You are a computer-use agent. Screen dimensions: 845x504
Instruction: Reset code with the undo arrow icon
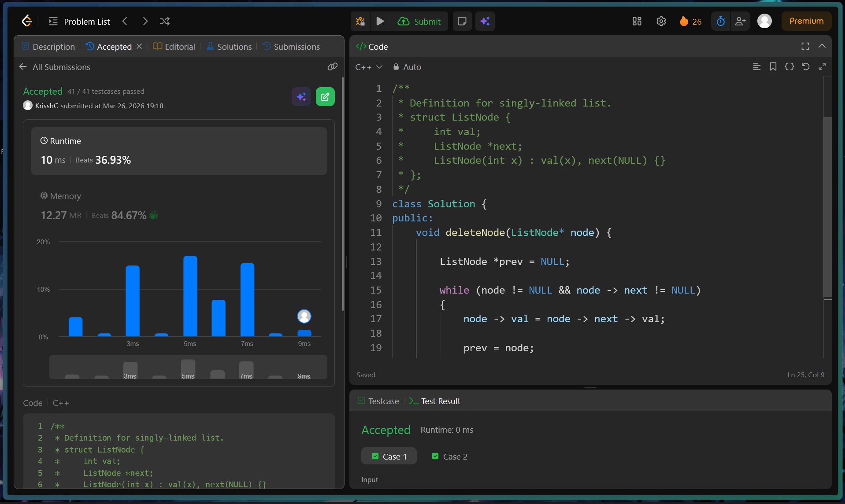pos(805,66)
